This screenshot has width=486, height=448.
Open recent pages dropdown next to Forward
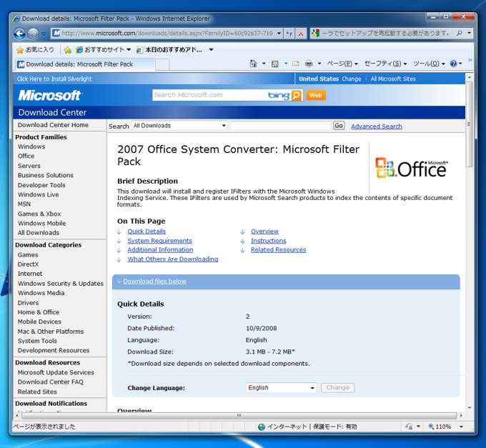[x=44, y=34]
